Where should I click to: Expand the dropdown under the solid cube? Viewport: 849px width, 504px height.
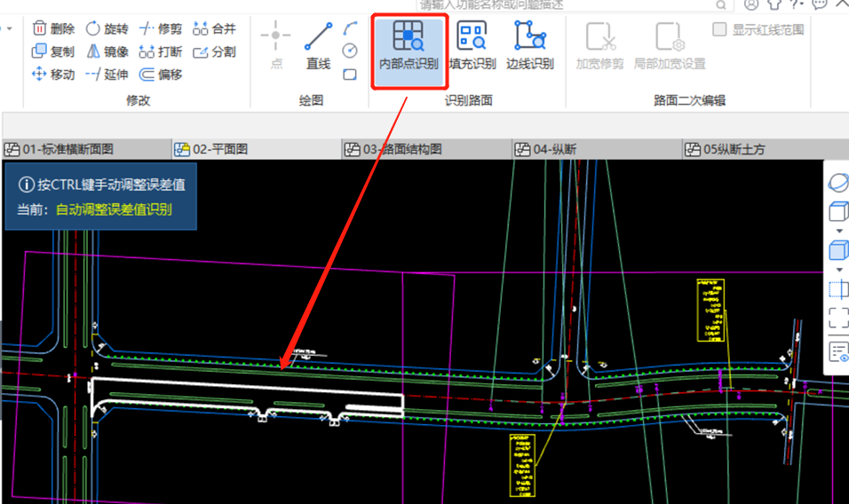pyautogui.click(x=839, y=270)
